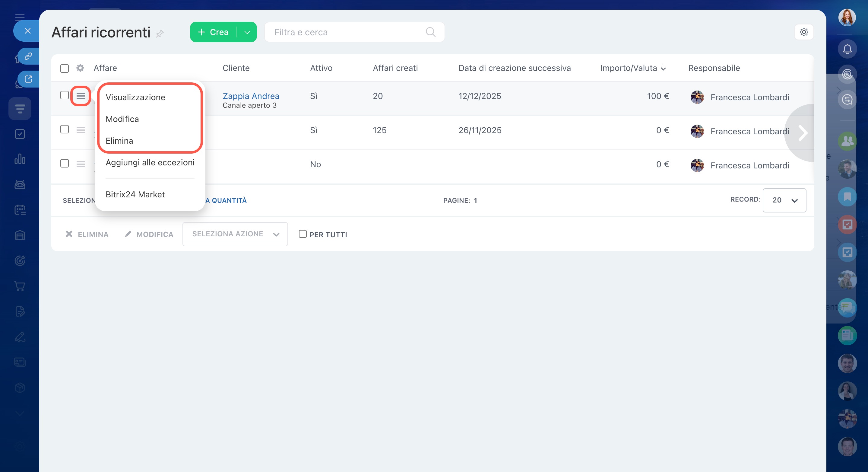Click the green Crea button
Screen dimensions: 868x472
213,32
